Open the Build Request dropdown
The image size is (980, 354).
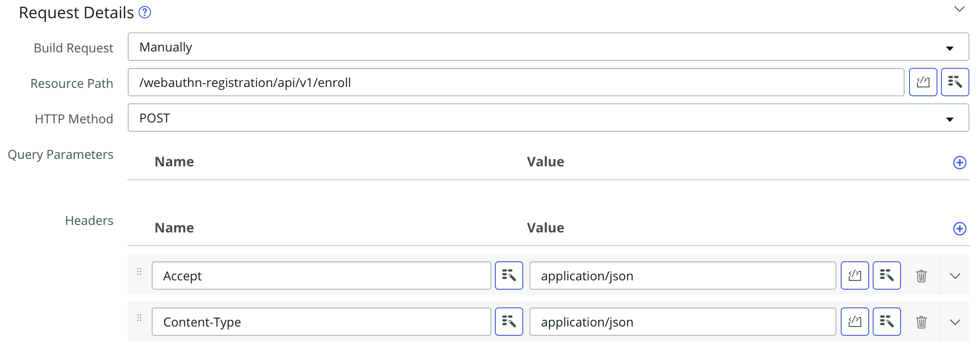click(548, 47)
